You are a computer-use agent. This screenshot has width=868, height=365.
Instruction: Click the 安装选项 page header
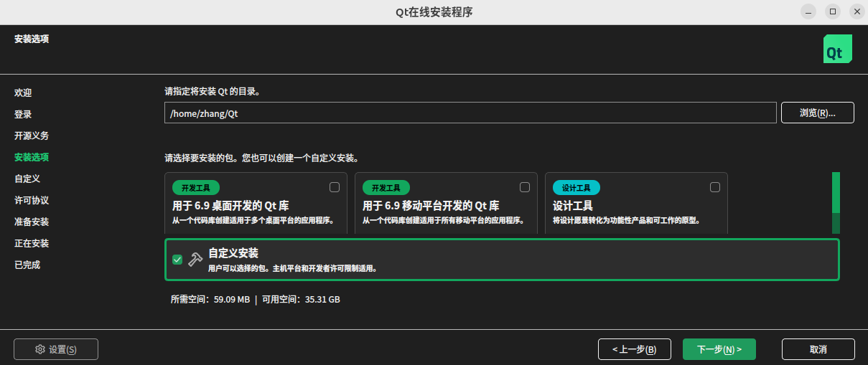[x=32, y=39]
